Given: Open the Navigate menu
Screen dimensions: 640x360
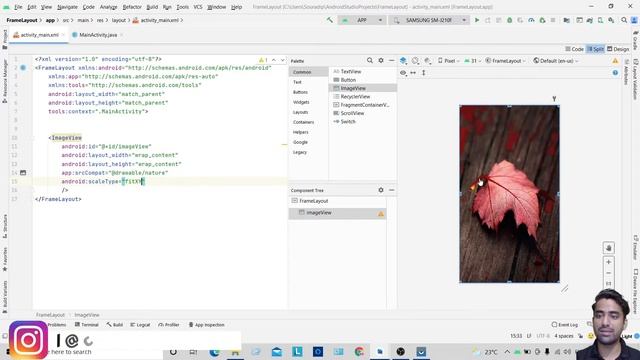Looking at the screenshot, I should tap(67, 7).
